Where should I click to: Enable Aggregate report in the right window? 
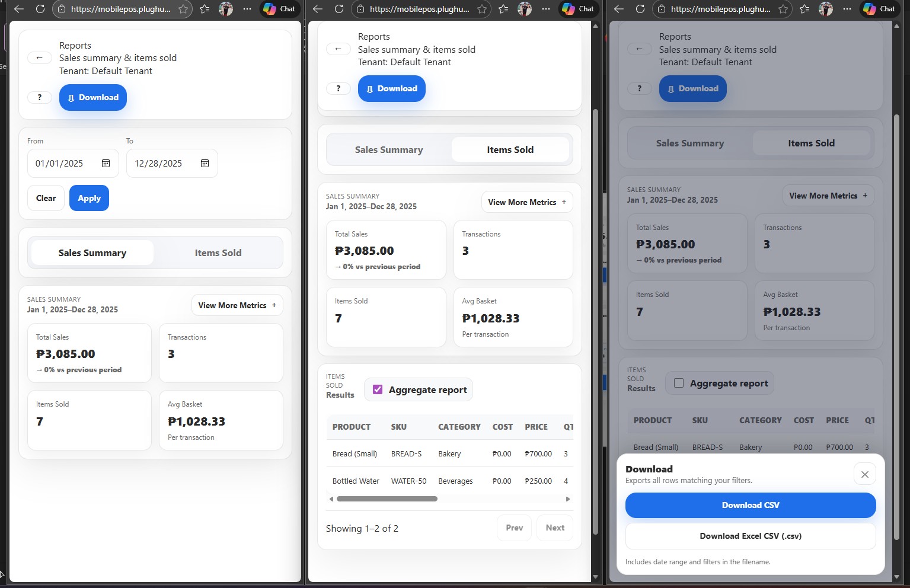pos(678,383)
